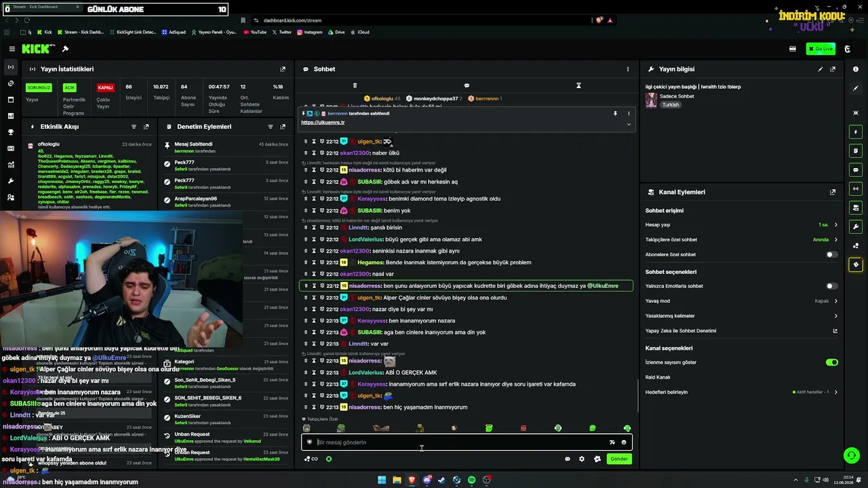Viewport: 868px width, 488px height.
Task: Toggle the activity feed widget in right sidebar
Action: tap(856, 131)
